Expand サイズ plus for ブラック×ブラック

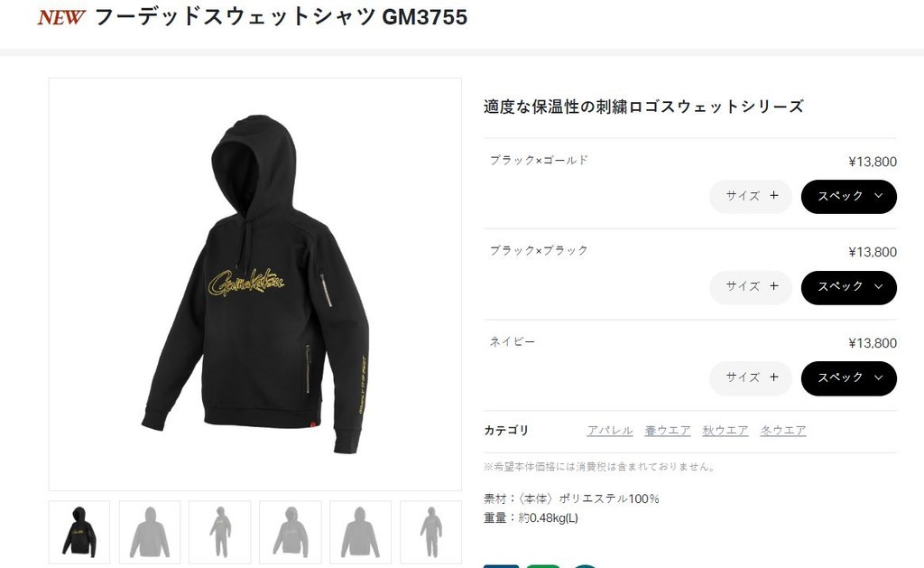tap(751, 287)
